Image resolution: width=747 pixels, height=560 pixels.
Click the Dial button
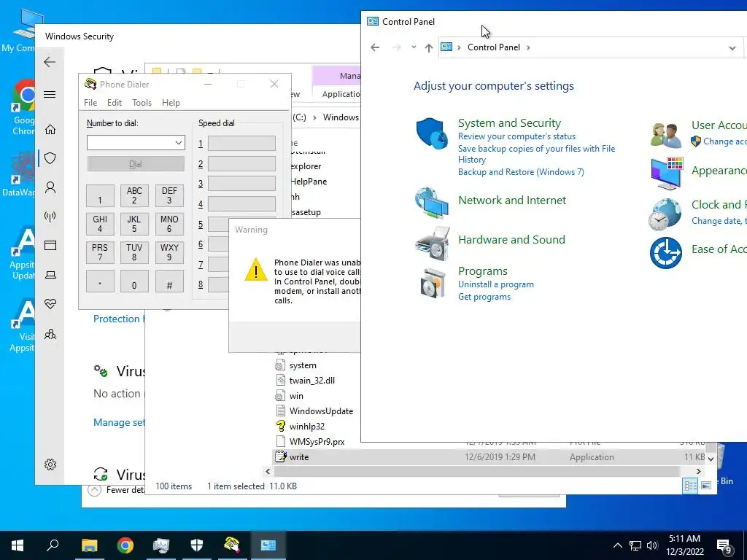click(x=135, y=164)
